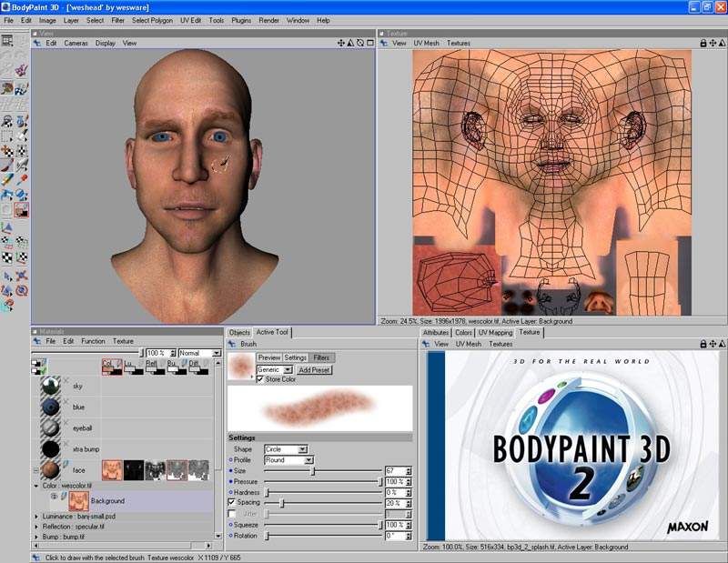Select the rectangle selection tool
The image size is (728, 563).
pyautogui.click(x=7, y=136)
